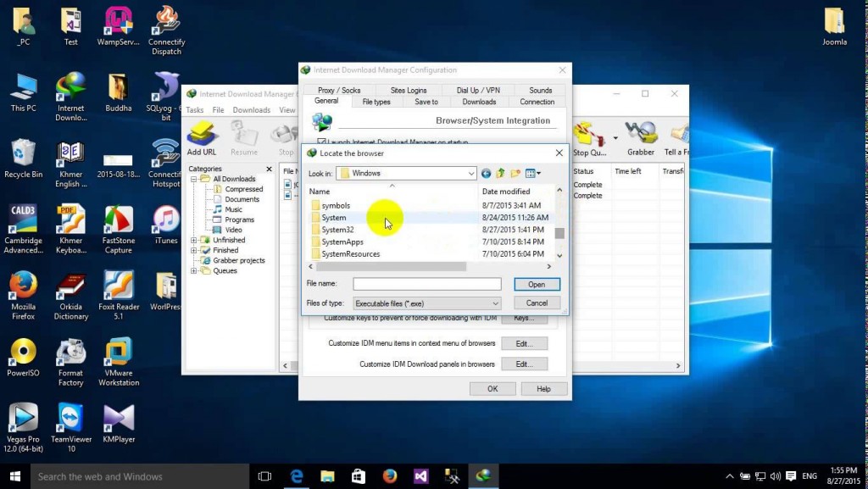868x489 pixels.
Task: Go up one folder level
Action: 501,174
